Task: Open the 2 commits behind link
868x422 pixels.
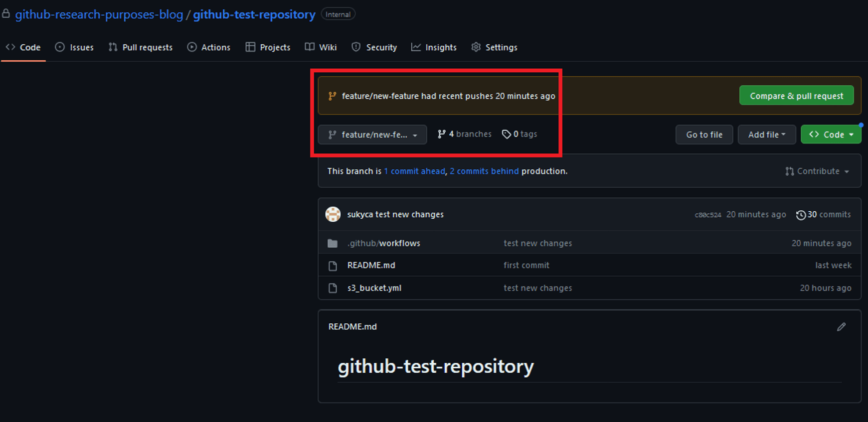Action: (x=484, y=171)
